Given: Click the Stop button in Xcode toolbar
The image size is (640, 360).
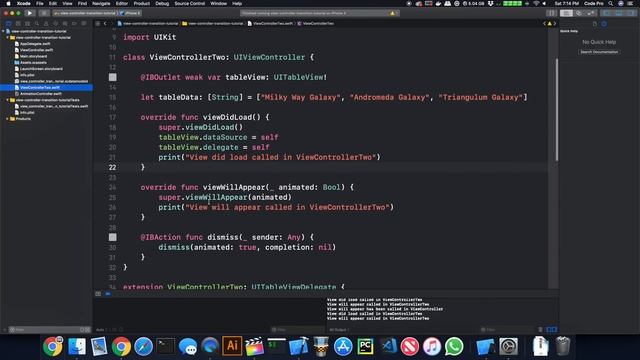Looking at the screenshot, I should (x=44, y=13).
